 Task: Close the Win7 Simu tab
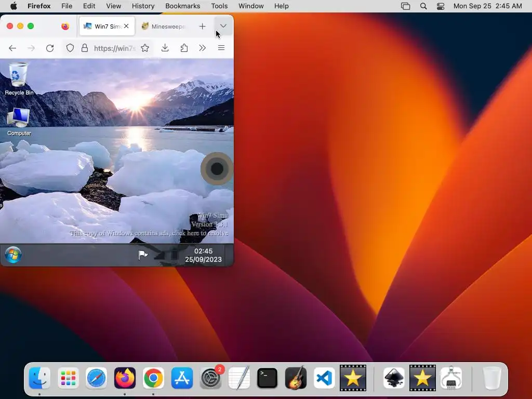126,26
